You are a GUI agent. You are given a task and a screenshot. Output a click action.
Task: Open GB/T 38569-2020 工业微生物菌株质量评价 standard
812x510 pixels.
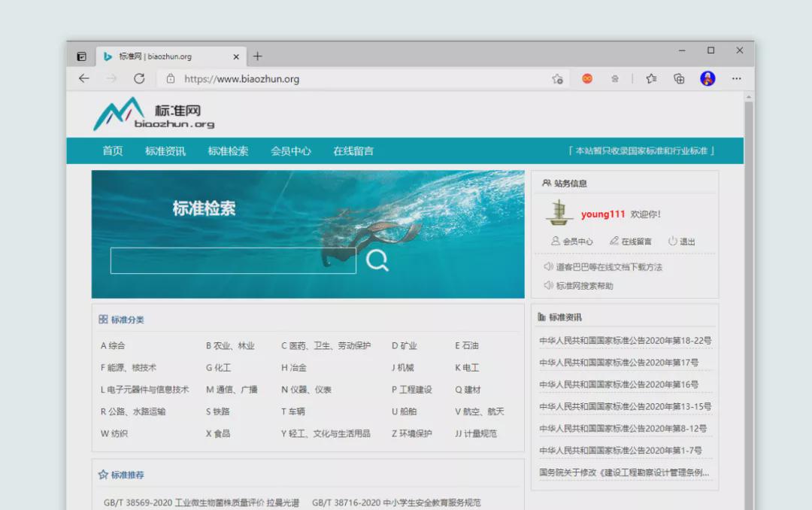201,502
